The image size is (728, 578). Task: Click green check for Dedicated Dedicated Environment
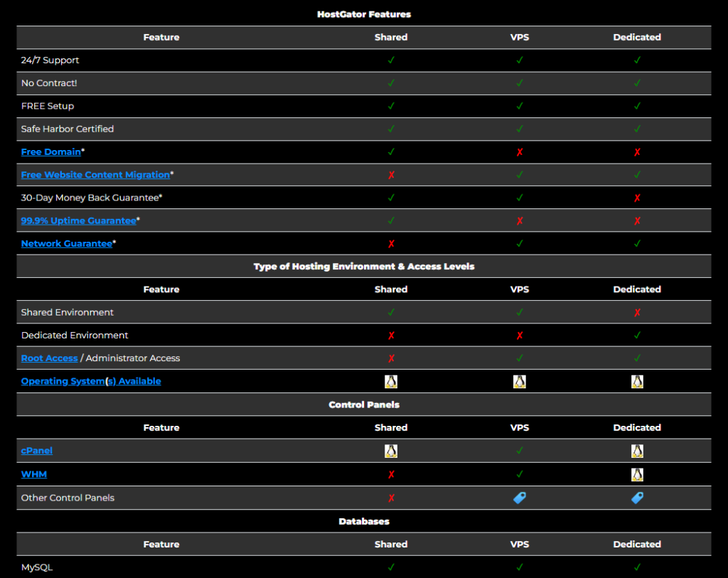pyautogui.click(x=637, y=335)
